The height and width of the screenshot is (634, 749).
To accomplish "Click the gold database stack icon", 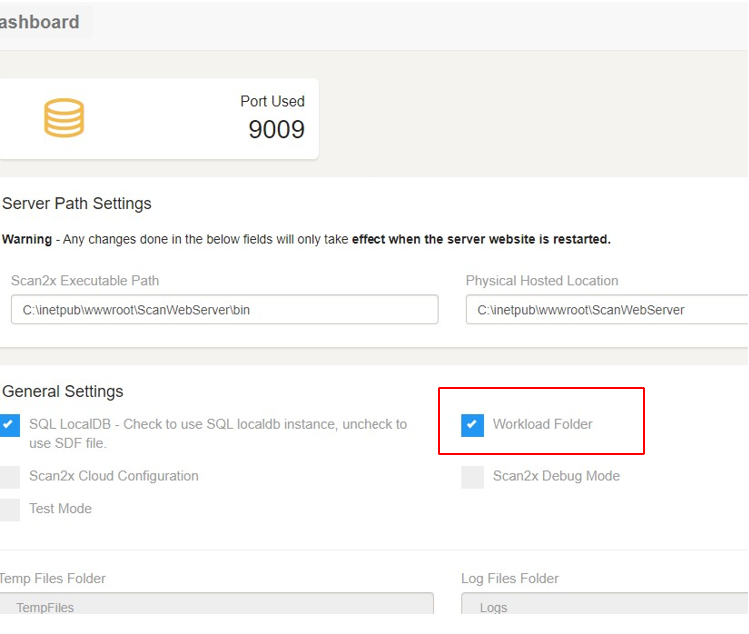I will (64, 118).
